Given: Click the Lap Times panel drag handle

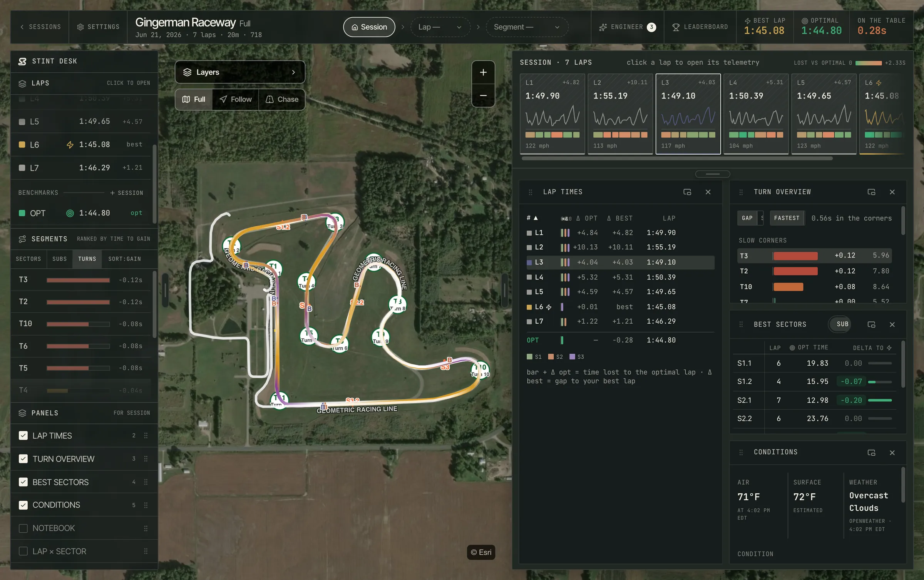Looking at the screenshot, I should pos(531,192).
